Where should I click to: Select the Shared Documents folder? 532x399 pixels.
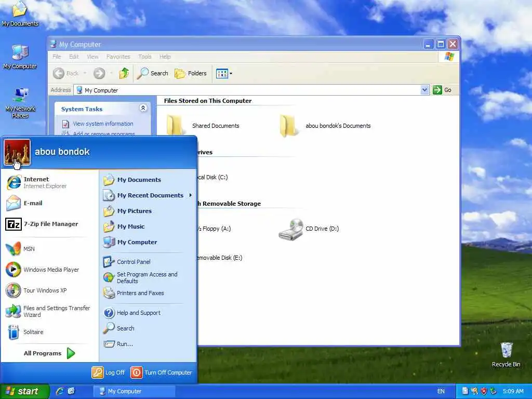pyautogui.click(x=202, y=126)
